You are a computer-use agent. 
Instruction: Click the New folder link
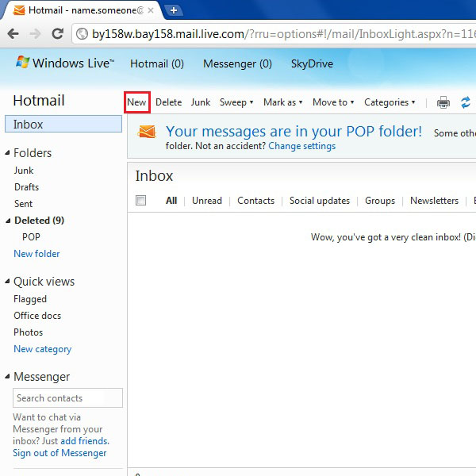(36, 254)
